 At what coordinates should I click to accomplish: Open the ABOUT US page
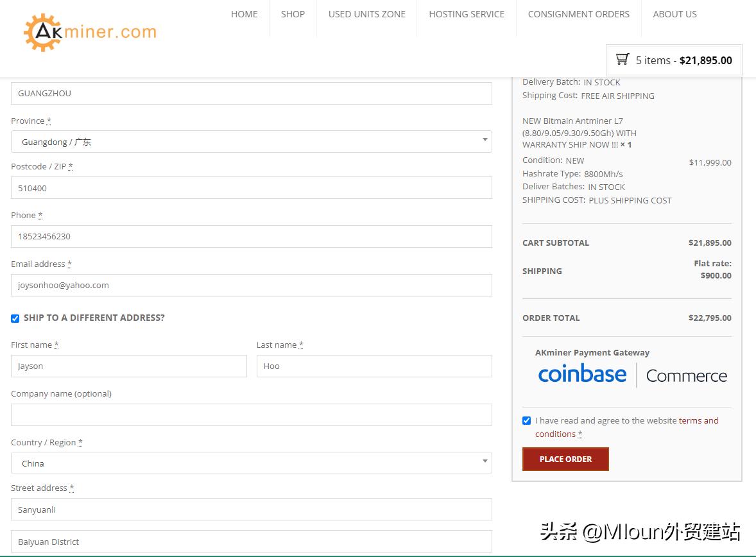tap(674, 13)
